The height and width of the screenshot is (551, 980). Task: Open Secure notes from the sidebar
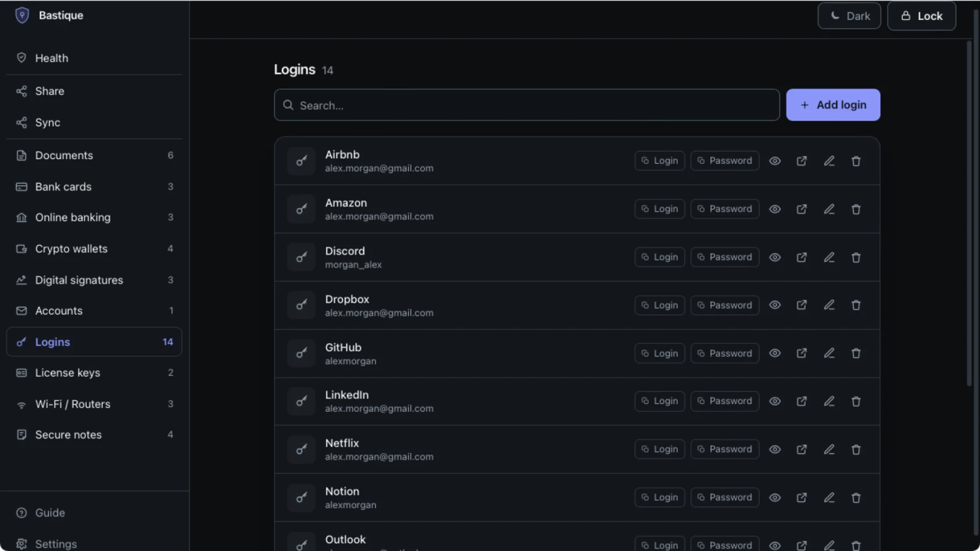coord(94,434)
